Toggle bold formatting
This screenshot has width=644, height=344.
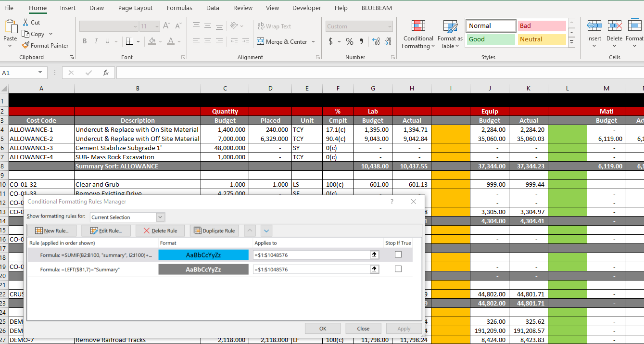(85, 41)
